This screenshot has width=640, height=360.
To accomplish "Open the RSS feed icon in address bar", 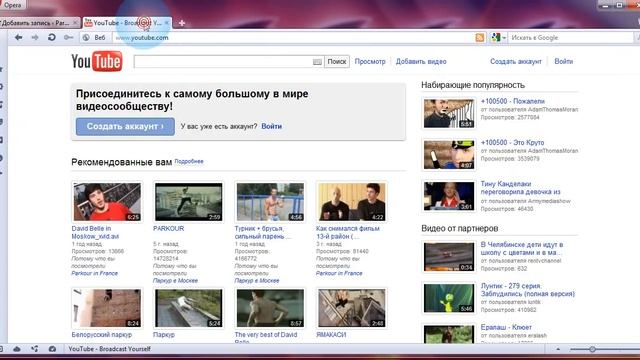I will [x=480, y=38].
